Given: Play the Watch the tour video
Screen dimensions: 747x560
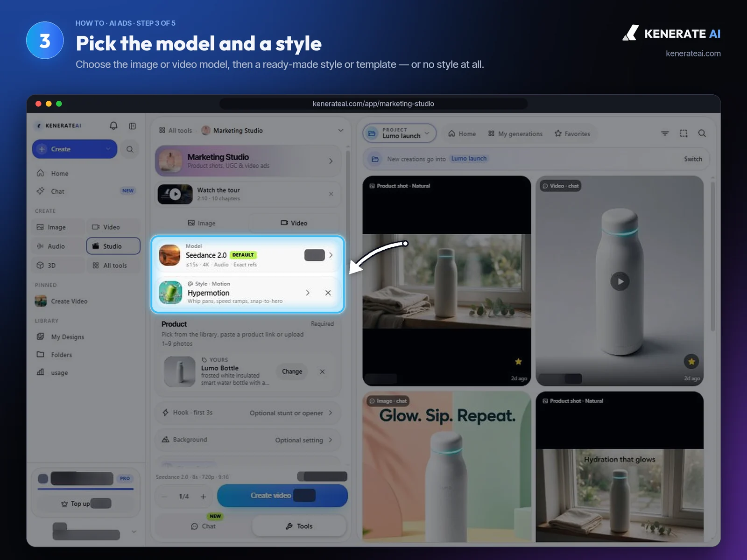Looking at the screenshot, I should [175, 195].
